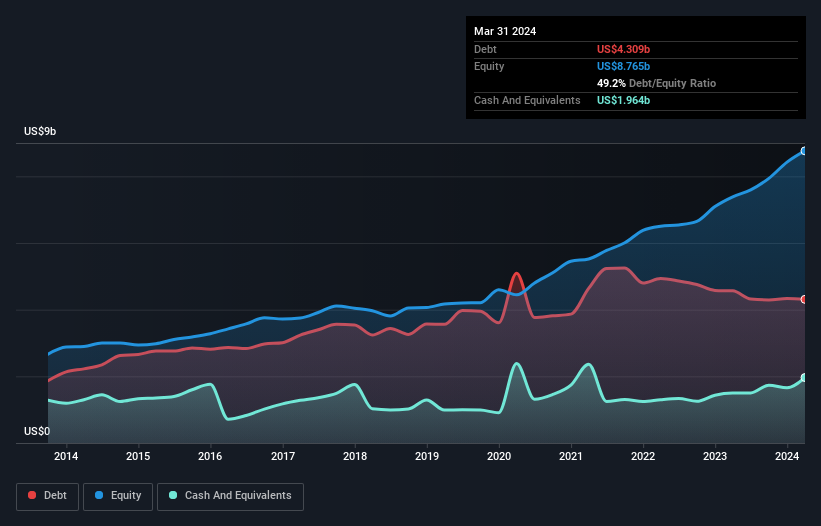Click the 2017 x-axis label
The width and height of the screenshot is (821, 526).
(283, 456)
